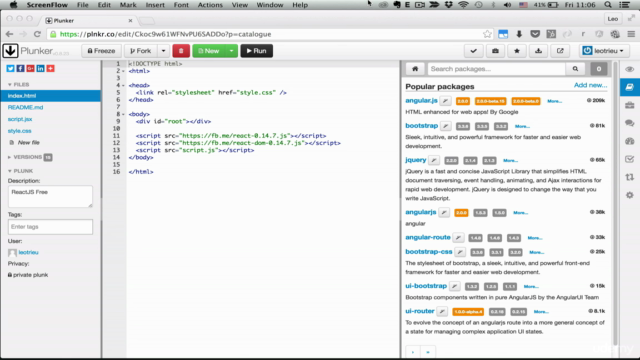Show More versions for ui-bootstrap

point(531,287)
